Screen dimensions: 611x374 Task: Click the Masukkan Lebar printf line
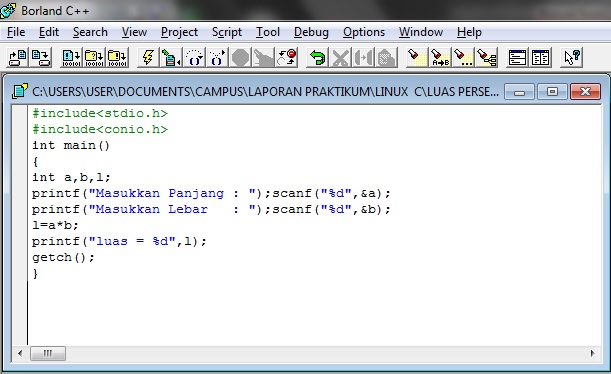211,209
